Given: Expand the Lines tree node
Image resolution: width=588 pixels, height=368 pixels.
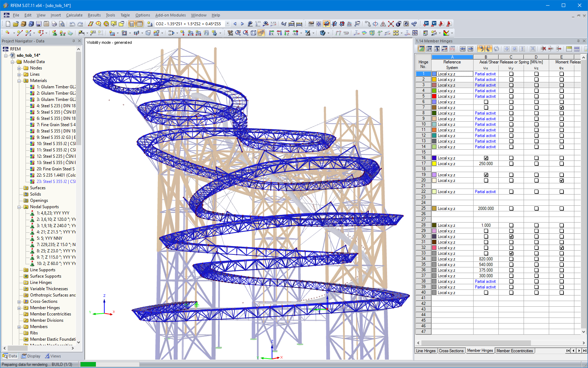Looking at the screenshot, I should (x=19, y=74).
